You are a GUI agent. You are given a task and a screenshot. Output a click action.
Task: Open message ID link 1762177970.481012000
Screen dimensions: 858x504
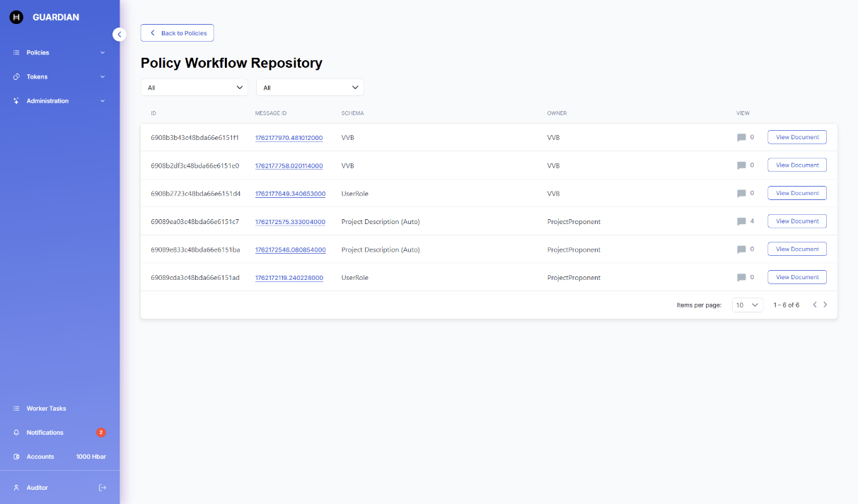tap(289, 138)
